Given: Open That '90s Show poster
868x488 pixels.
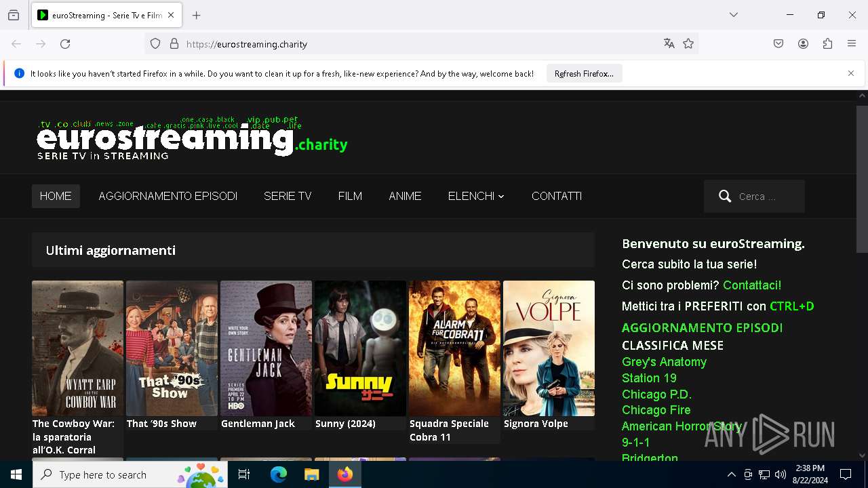Looking at the screenshot, I should [x=172, y=348].
